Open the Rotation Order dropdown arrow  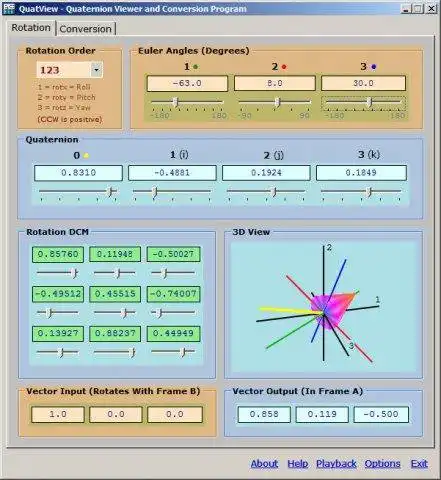tap(96, 70)
